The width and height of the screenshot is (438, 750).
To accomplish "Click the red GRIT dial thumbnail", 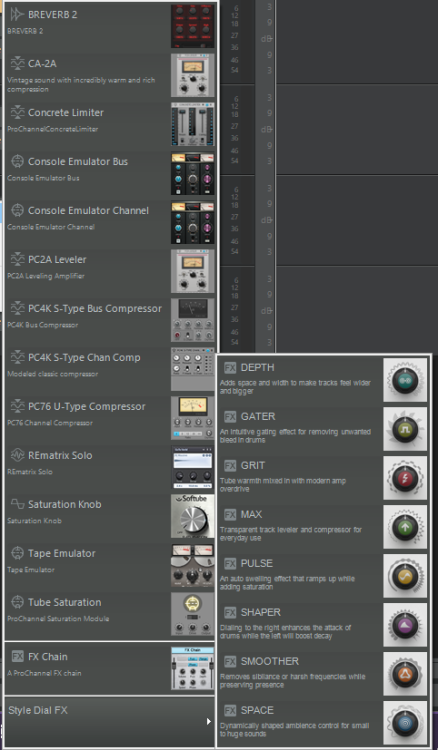I will tap(405, 478).
